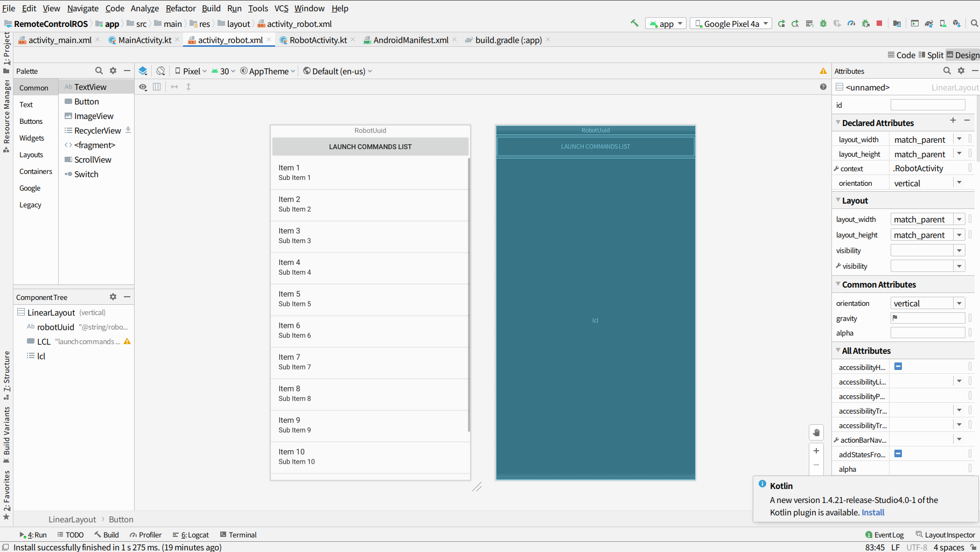Click the Debug app bug icon
This screenshot has height=552, width=980.
coord(823,24)
